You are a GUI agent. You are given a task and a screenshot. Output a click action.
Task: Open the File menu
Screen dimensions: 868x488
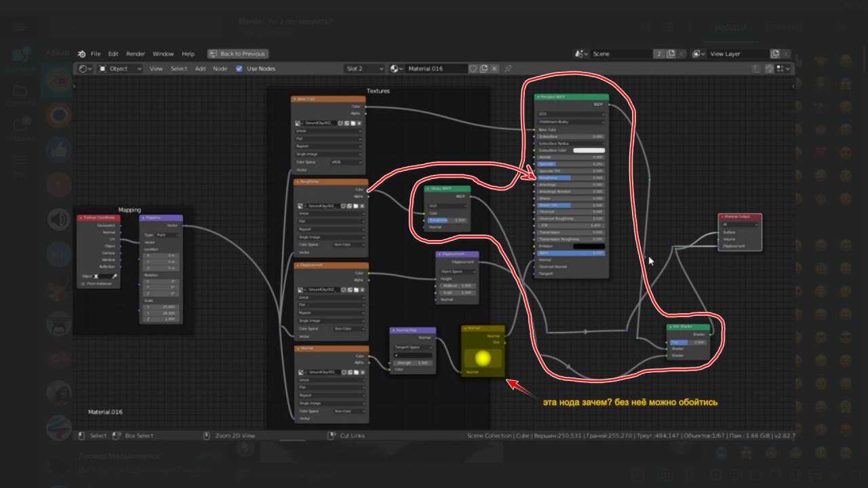[x=96, y=54]
